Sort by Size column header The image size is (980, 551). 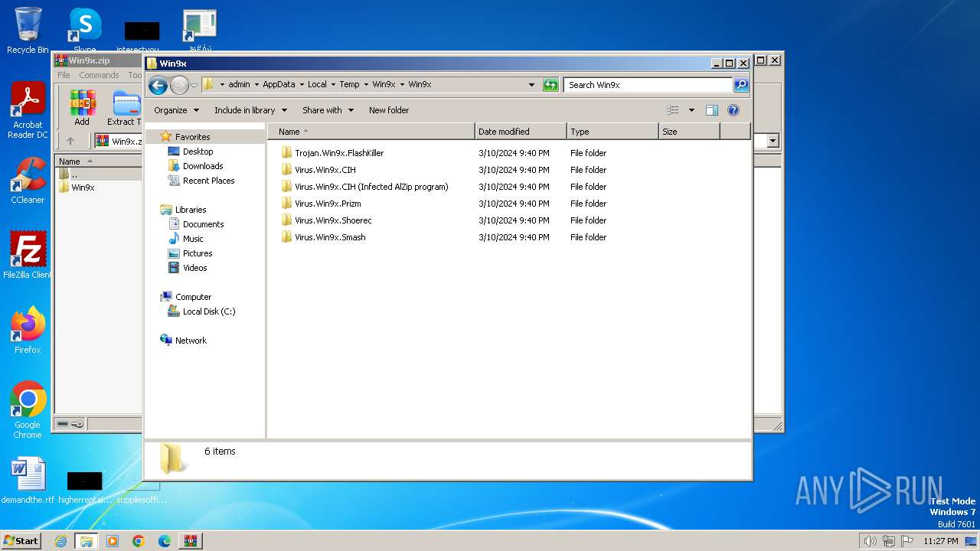pos(689,132)
